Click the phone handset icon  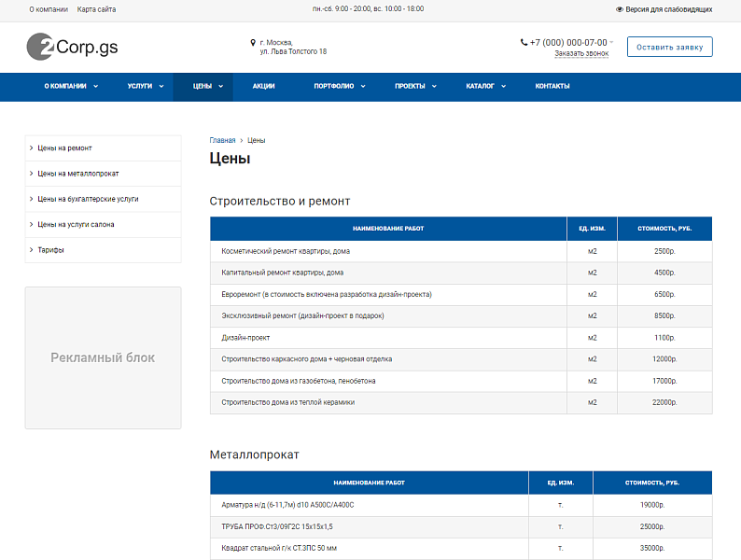(524, 42)
